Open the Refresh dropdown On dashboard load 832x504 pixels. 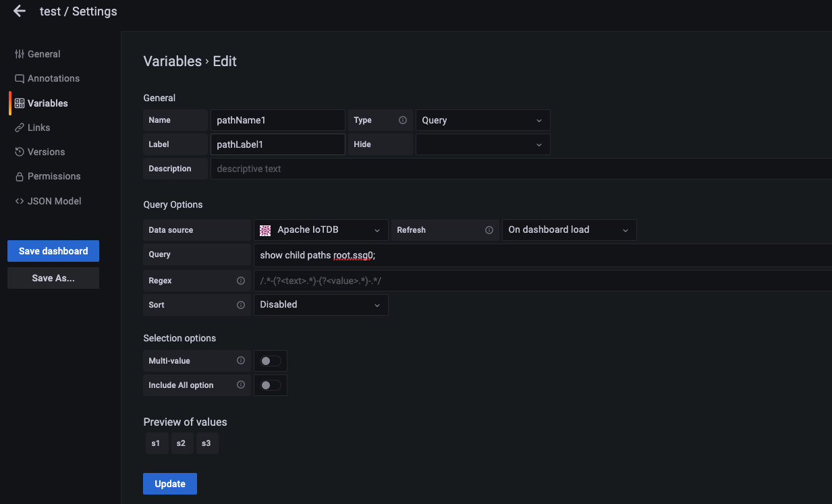coord(569,230)
